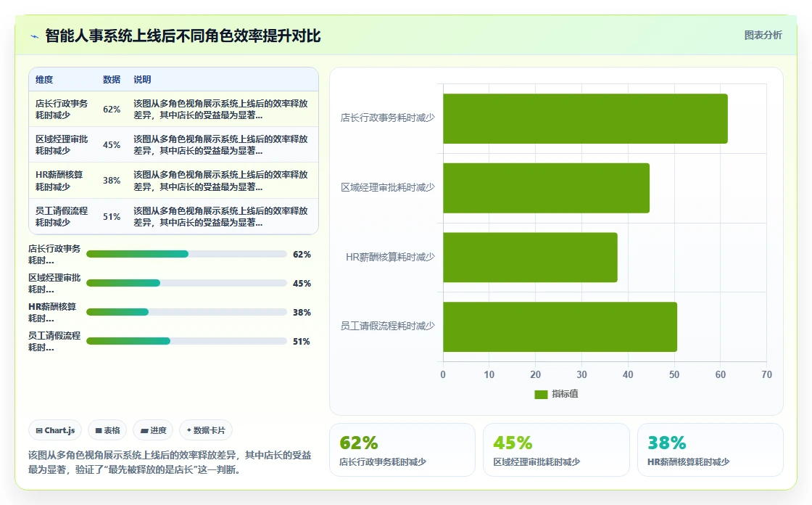Click the 62% progress bar for 店长行政事务

click(x=186, y=254)
